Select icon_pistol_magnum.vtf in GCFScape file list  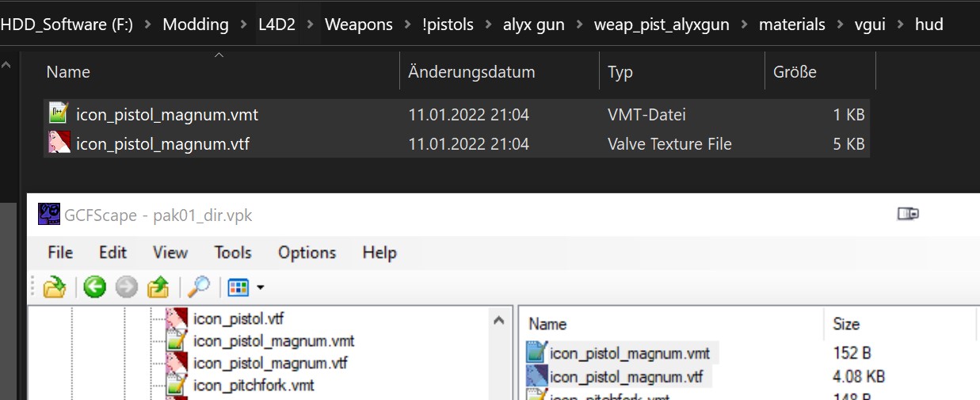tap(626, 376)
